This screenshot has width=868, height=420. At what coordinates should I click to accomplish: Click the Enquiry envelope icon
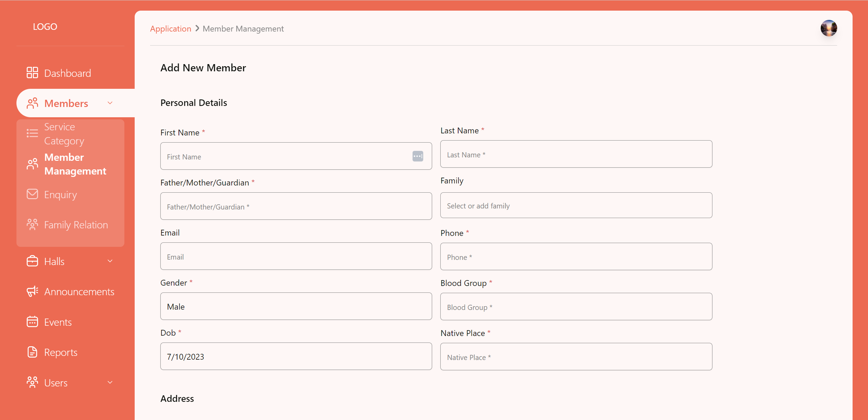(32, 194)
